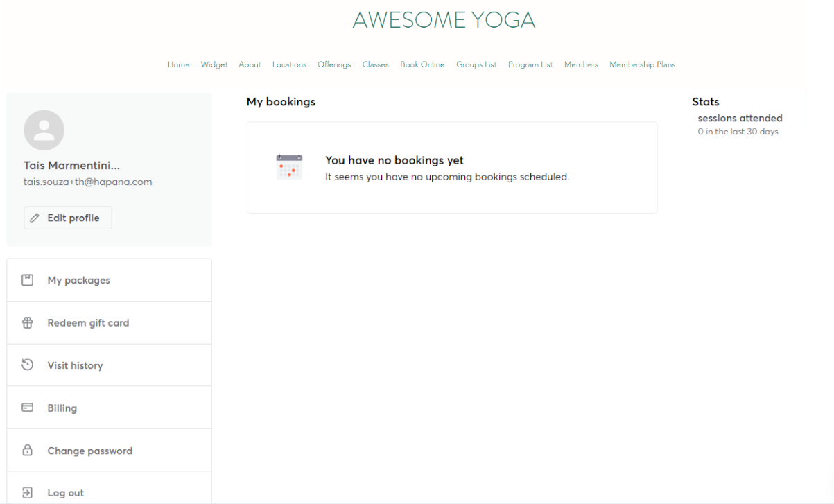Open the Program List page

pyautogui.click(x=530, y=64)
